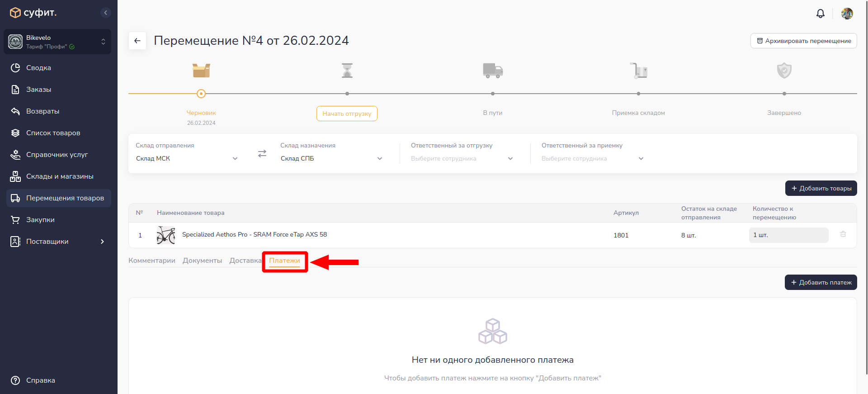Click the Артикул column header
868x394 pixels.
pyautogui.click(x=626, y=213)
